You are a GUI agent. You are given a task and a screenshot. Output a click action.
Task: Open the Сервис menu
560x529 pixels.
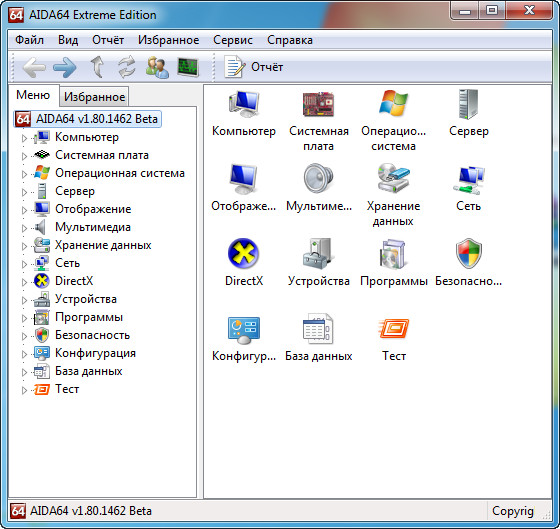click(233, 40)
